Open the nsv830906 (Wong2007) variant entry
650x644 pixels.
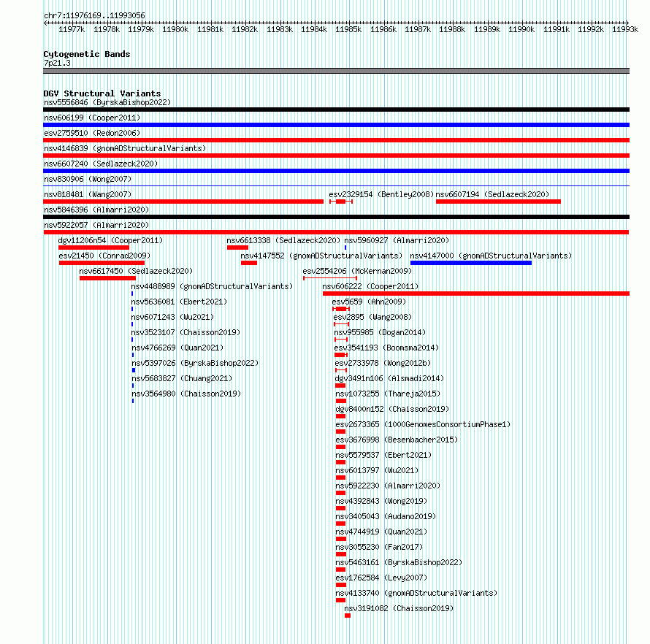click(x=88, y=179)
